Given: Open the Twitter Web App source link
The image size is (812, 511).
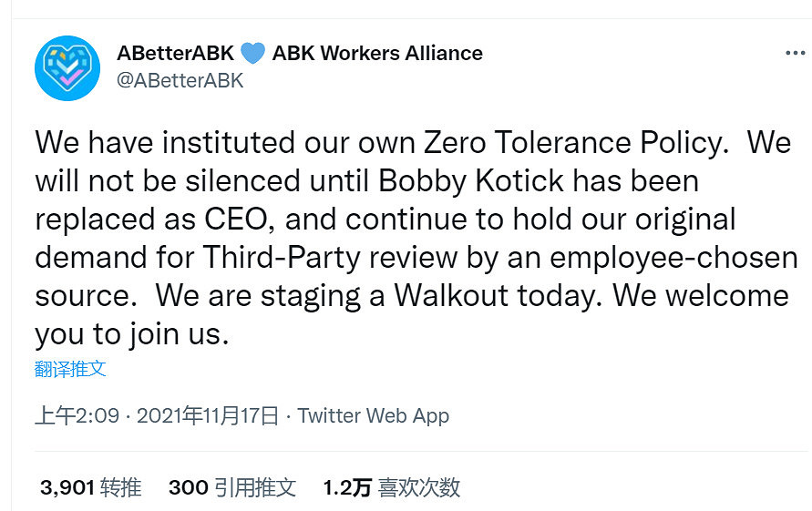Looking at the screenshot, I should pyautogui.click(x=374, y=416).
